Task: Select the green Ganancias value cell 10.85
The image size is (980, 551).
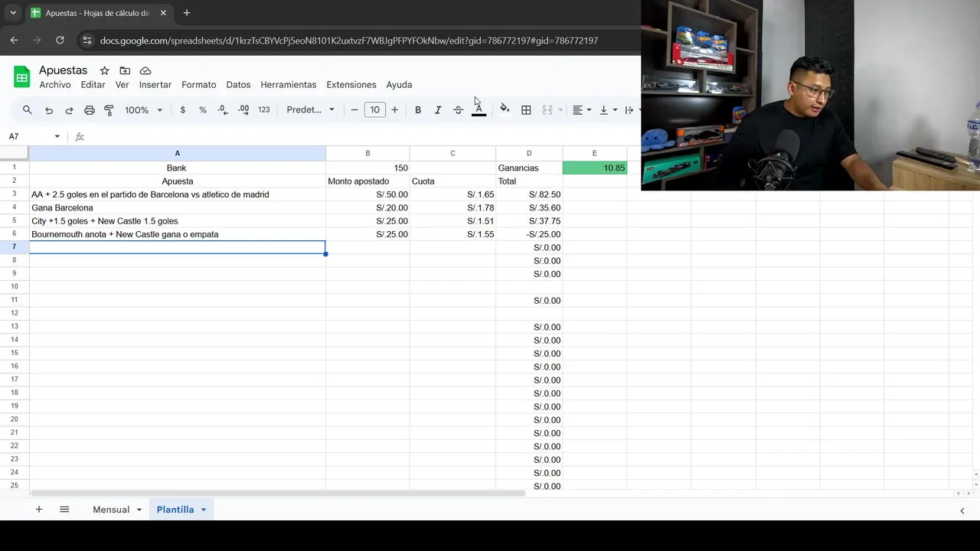Action: [594, 168]
